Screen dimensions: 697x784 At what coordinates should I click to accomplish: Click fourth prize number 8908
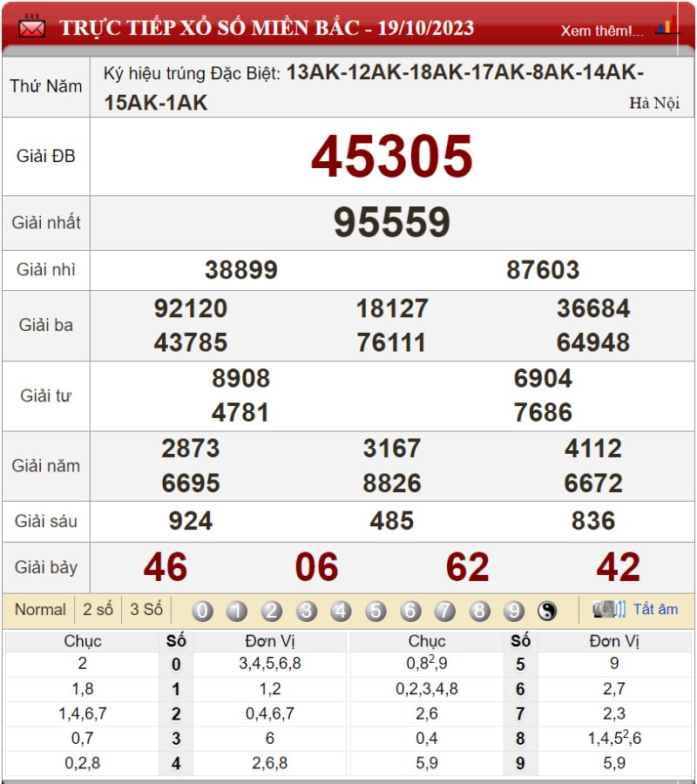[x=241, y=378]
